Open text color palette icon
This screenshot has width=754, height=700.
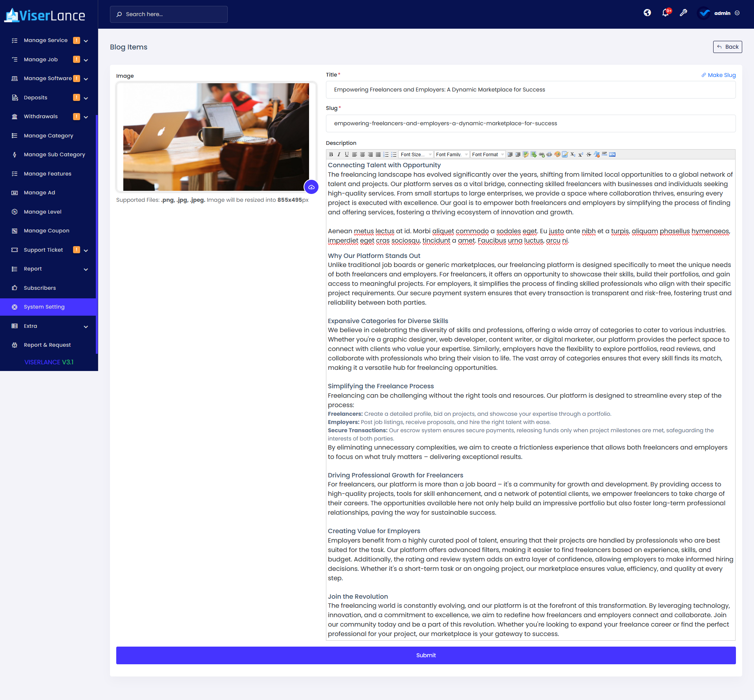(557, 155)
